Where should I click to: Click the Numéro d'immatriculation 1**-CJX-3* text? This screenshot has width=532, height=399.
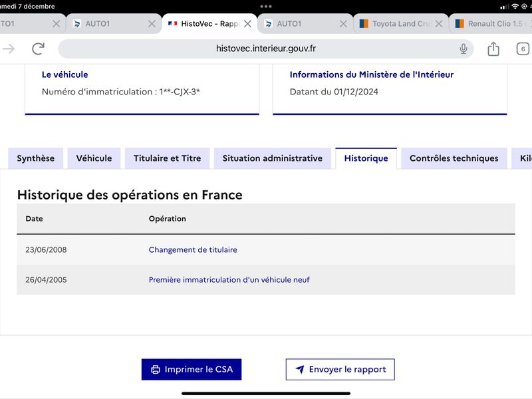point(121,92)
